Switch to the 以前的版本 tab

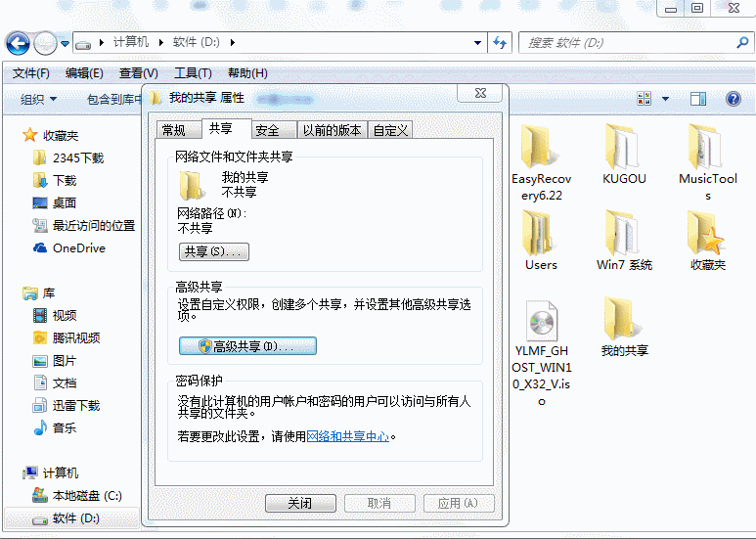point(333,130)
